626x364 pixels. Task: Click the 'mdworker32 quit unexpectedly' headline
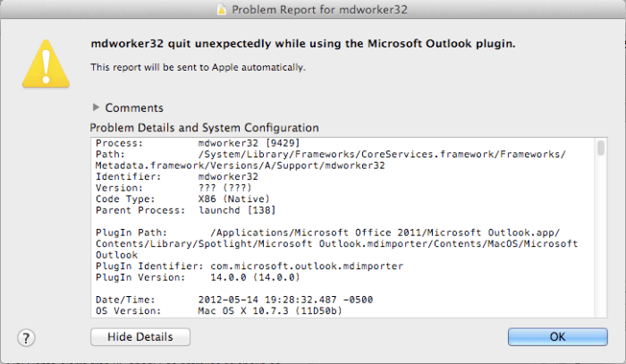[303, 44]
